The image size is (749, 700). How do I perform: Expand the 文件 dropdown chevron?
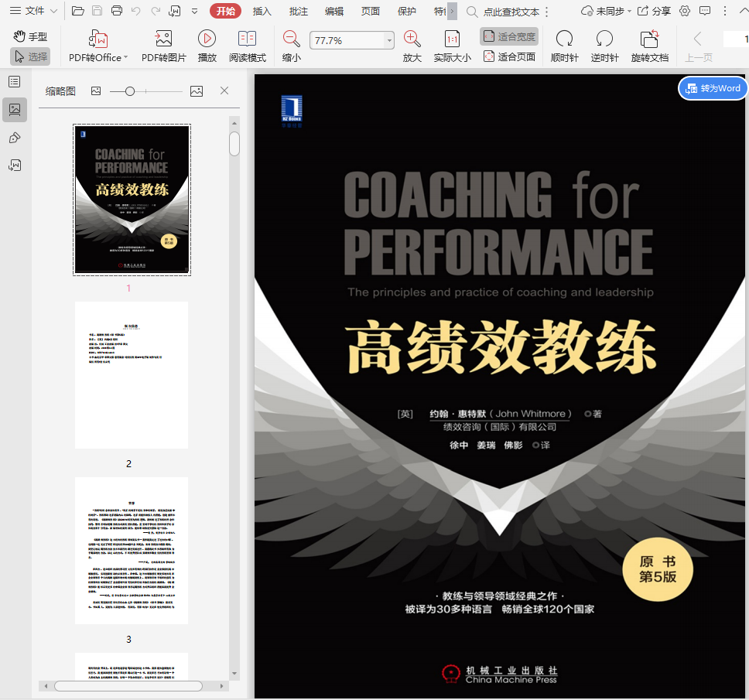coord(53,11)
